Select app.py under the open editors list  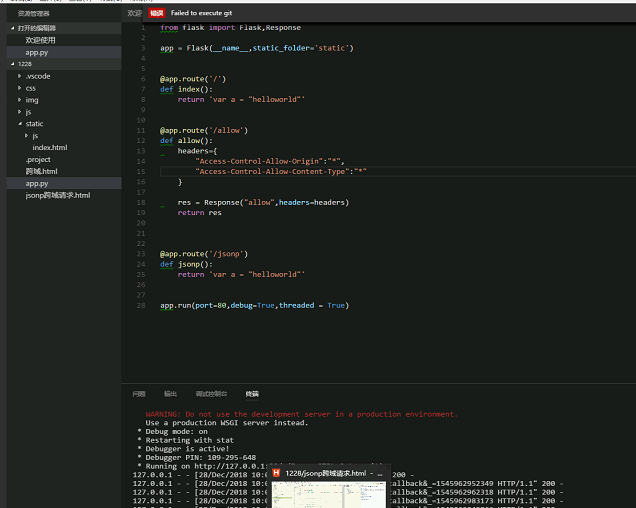37,52
